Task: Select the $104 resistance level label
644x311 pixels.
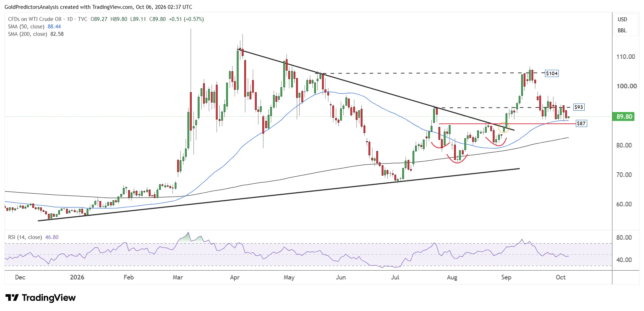Action: pyautogui.click(x=552, y=73)
